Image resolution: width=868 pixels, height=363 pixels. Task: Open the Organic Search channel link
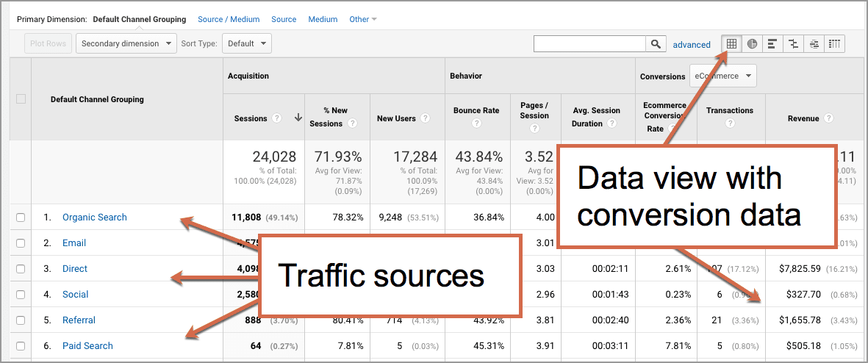95,218
